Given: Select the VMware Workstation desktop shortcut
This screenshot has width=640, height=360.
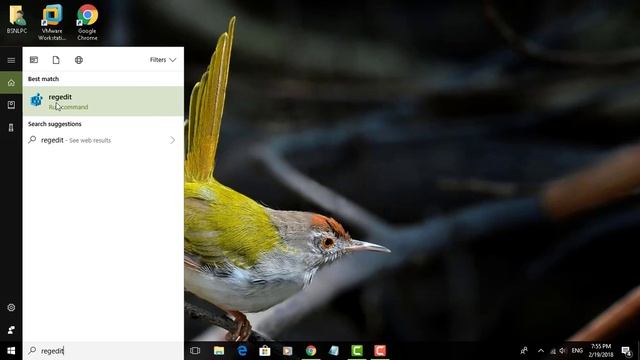Looking at the screenshot, I should [52, 22].
